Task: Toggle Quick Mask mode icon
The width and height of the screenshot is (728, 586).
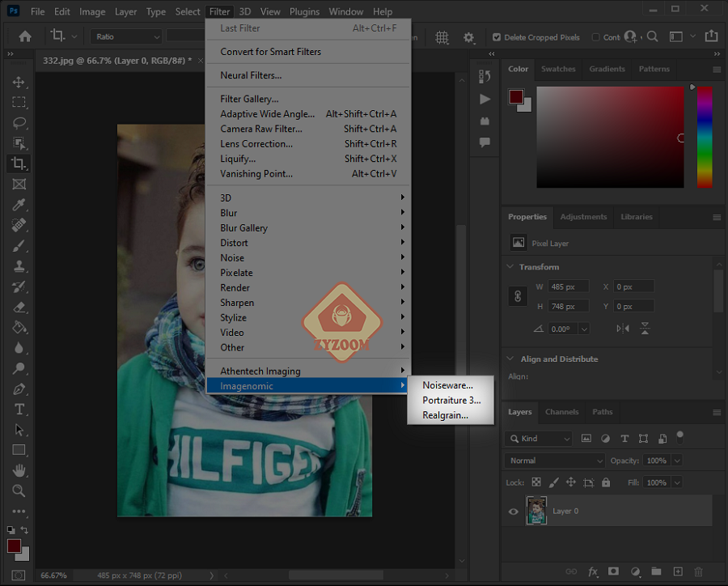Action: 19,575
